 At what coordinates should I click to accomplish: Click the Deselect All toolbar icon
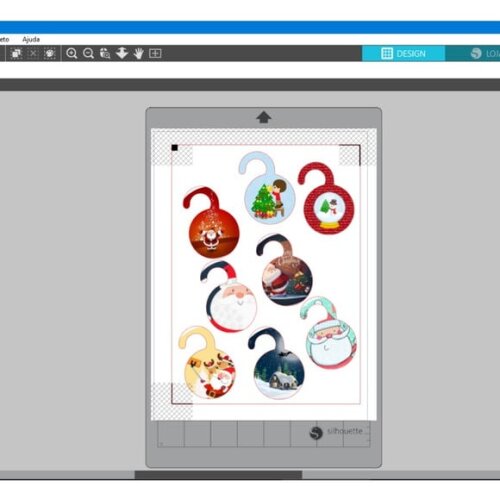(33, 53)
